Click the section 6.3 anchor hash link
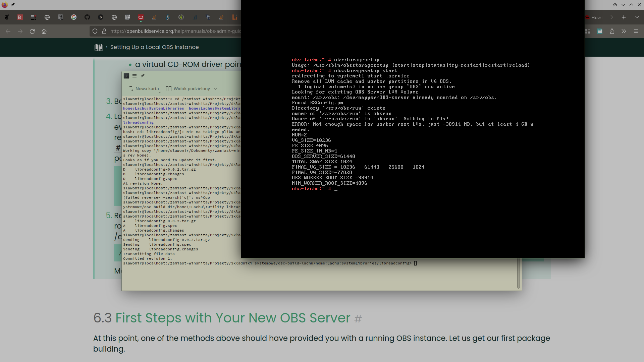 [x=358, y=319]
